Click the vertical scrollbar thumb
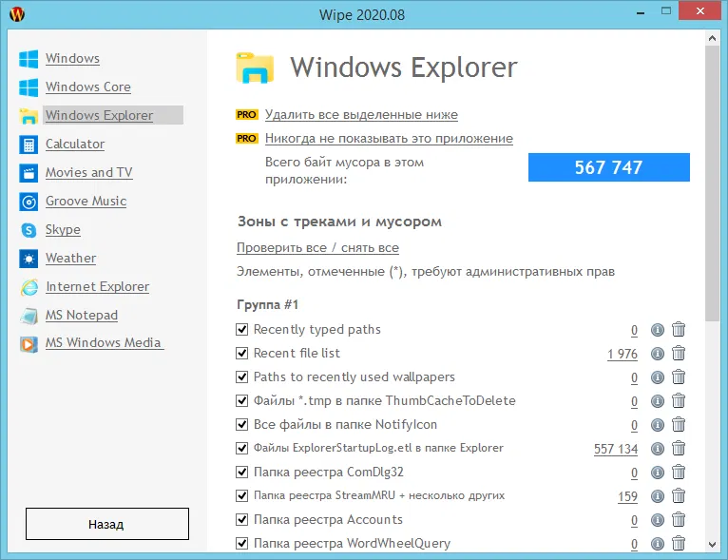The width and height of the screenshot is (728, 560). click(712, 183)
